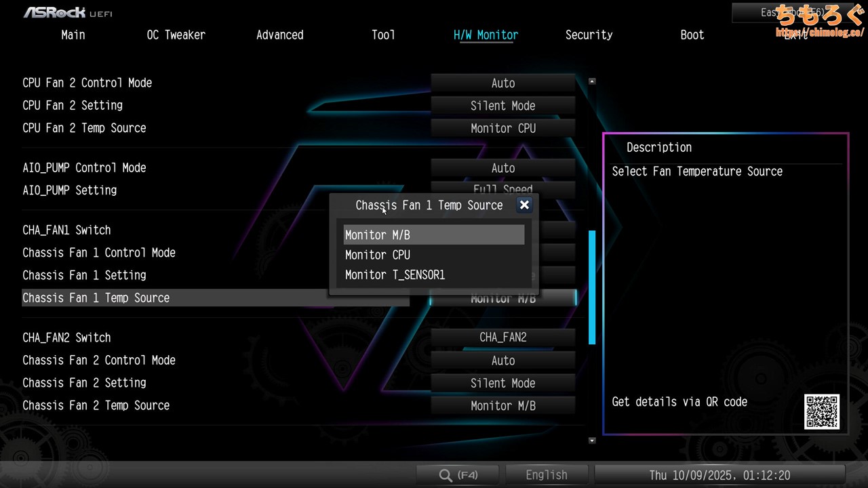868x488 pixels.
Task: Close the Chassis Fan 1 Temp Source popup
Action: coord(524,205)
